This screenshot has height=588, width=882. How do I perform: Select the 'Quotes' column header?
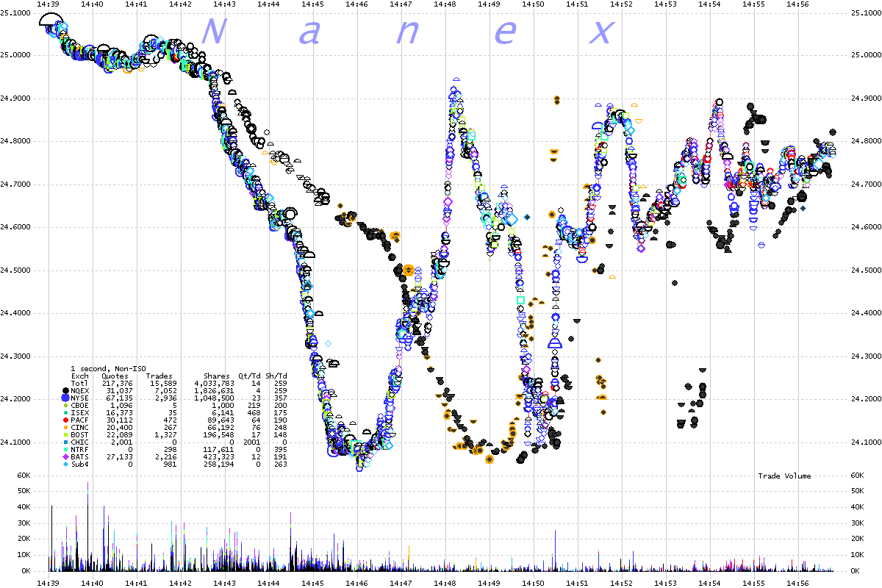pyautogui.click(x=115, y=376)
